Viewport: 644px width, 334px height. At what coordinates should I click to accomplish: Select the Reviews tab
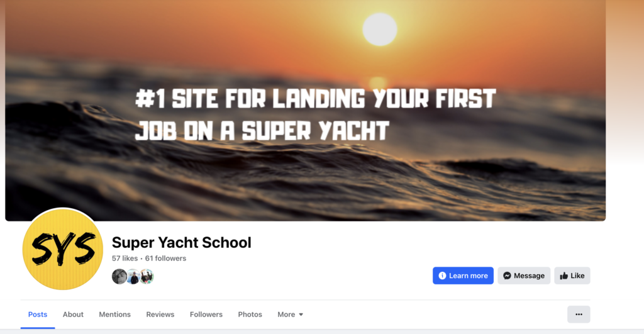click(x=160, y=315)
